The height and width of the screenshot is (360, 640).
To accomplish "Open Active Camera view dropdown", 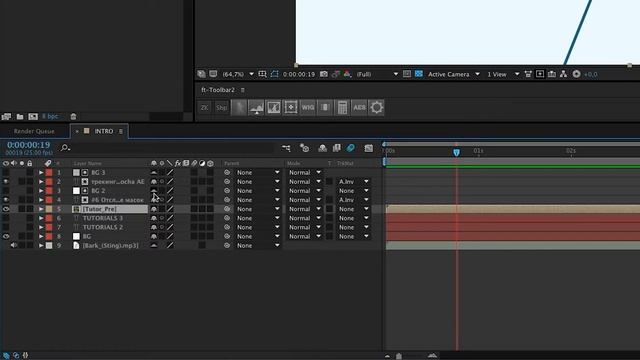I will [x=453, y=74].
